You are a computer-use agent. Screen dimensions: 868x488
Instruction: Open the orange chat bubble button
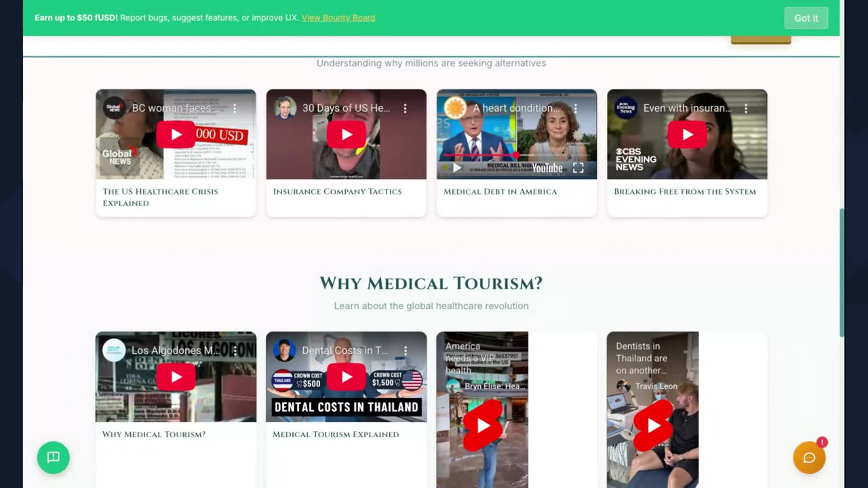809,457
